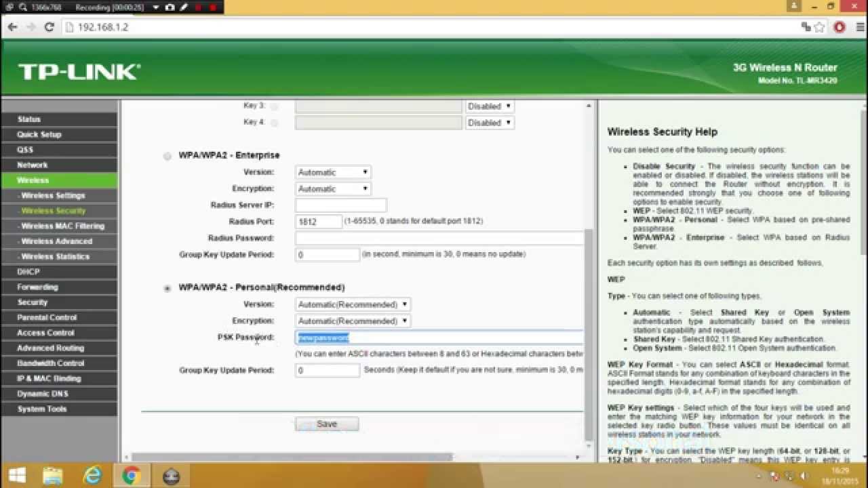This screenshot has width=868, height=488.
Task: Click the Radius Server IP field
Action: pos(341,205)
